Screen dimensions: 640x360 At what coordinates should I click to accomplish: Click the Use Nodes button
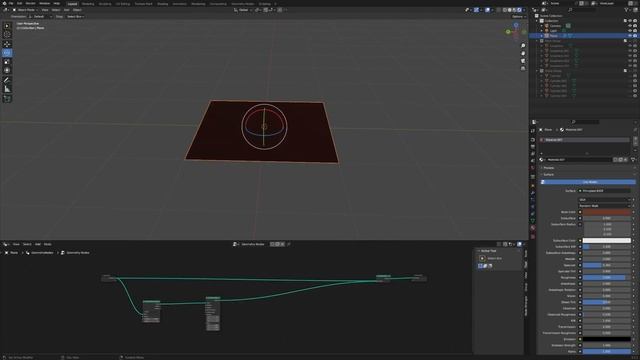[x=588, y=182]
